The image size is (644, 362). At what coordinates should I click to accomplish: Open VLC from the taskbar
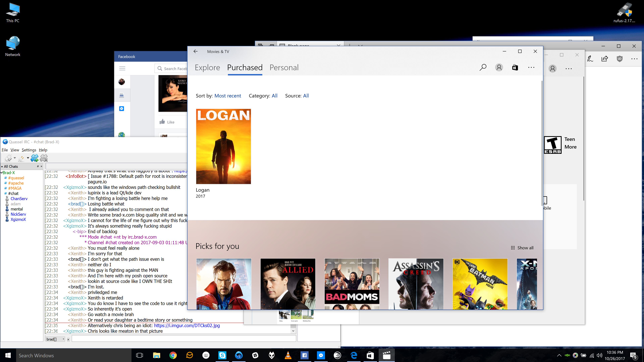tap(288, 355)
